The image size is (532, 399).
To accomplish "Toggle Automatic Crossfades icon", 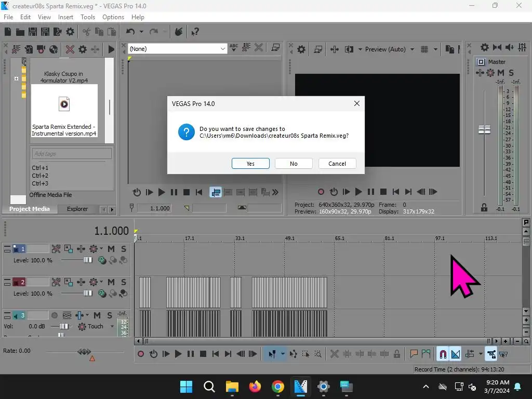I will pyautogui.click(x=456, y=354).
